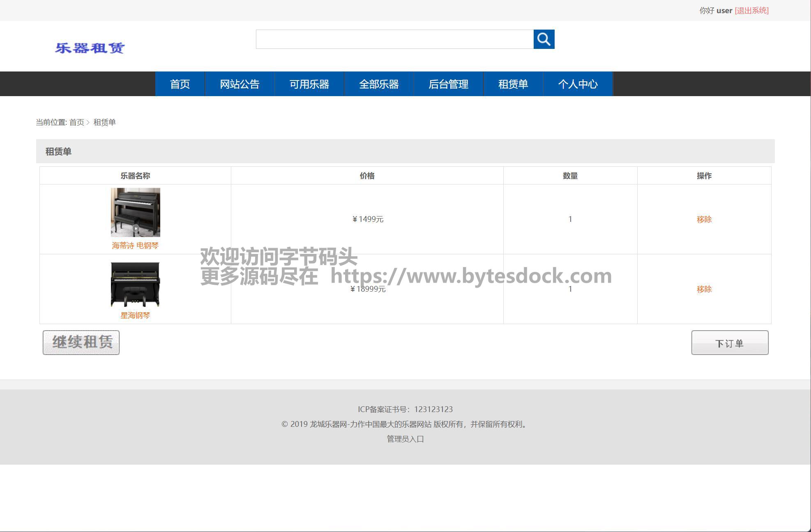
Task: Open 全部乐器 navigation item
Action: pos(379,84)
